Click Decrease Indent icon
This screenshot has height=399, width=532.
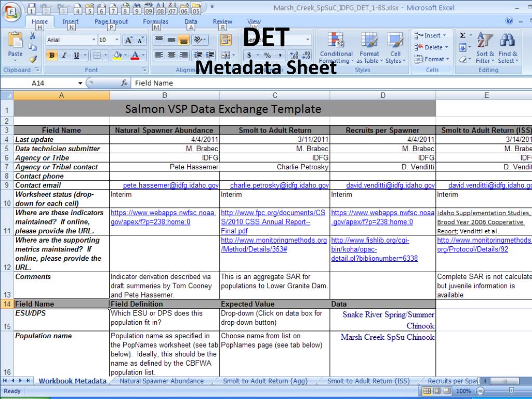[198, 55]
